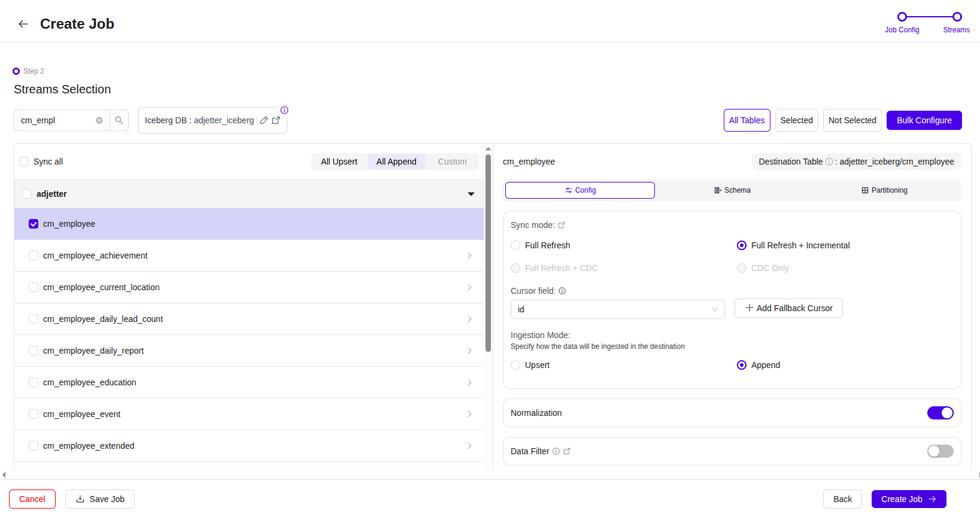Switch to the Partitioning tab
The width and height of the screenshot is (980, 517).
(x=884, y=190)
